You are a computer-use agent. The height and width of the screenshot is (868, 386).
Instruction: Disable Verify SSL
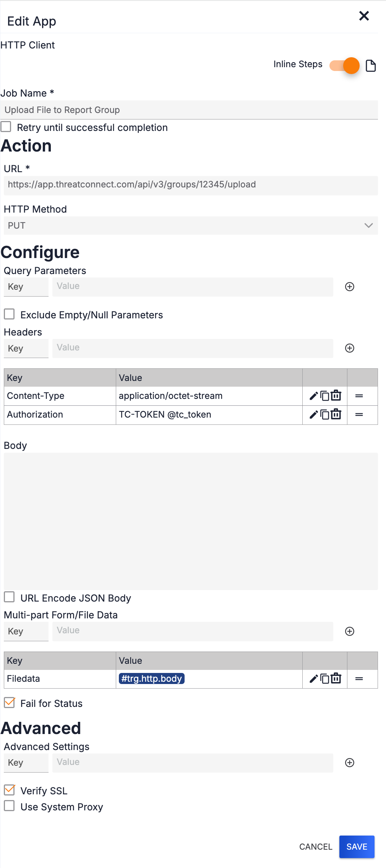tap(9, 790)
